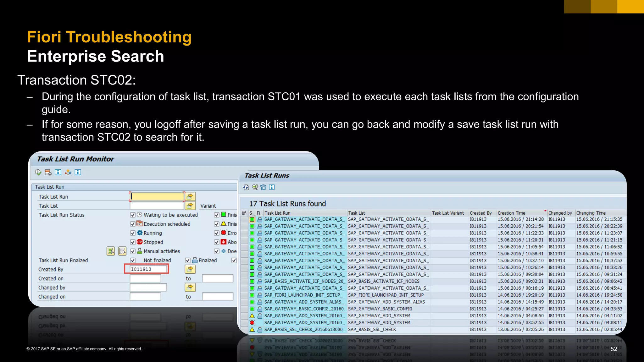
Task: Click the green status icon of the SAP_GATEWAY_ADD_SYSTEM_ALIAS row
Action: point(252,302)
